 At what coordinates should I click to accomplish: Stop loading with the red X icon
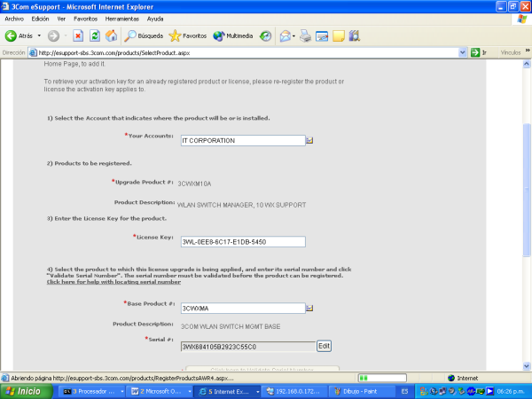pos(78,35)
